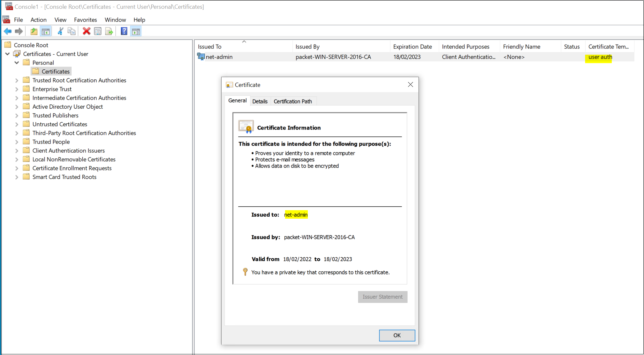Click the Up one level folder icon
This screenshot has width=644, height=355.
coord(34,31)
